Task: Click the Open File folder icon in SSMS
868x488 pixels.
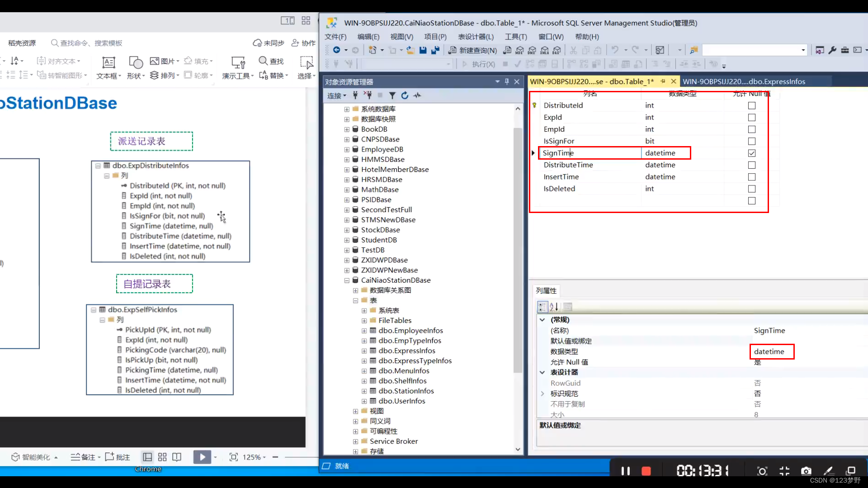Action: tap(410, 50)
